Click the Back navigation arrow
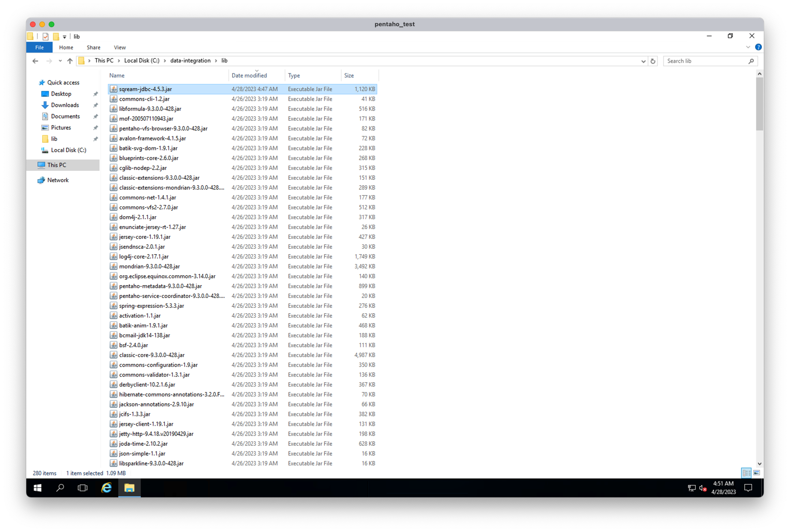 (x=35, y=61)
